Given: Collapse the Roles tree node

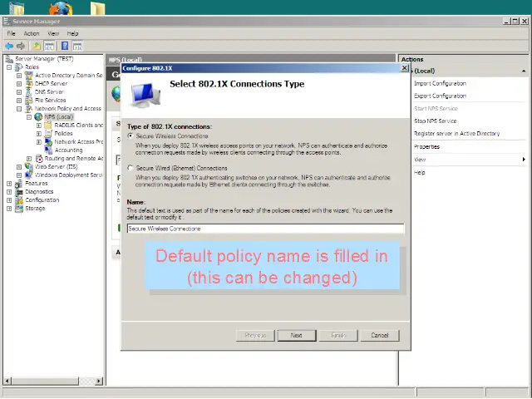Looking at the screenshot, I should [9, 67].
